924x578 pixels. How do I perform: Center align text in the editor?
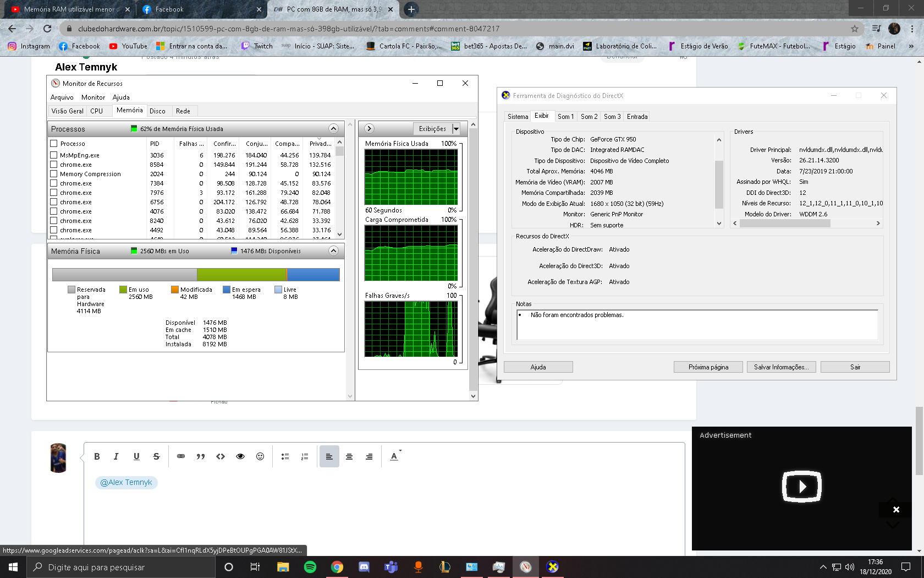pos(349,456)
